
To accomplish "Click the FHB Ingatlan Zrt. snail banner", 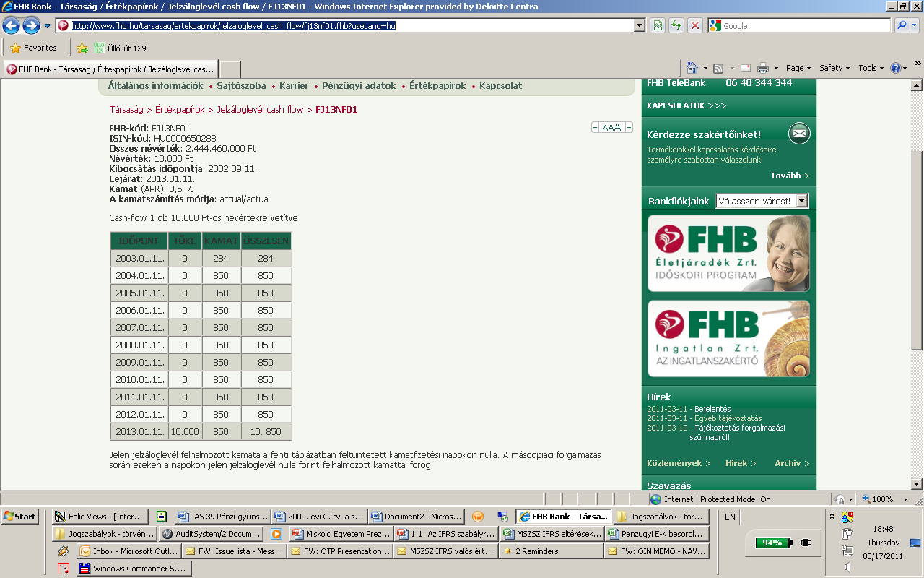I will tap(728, 339).
